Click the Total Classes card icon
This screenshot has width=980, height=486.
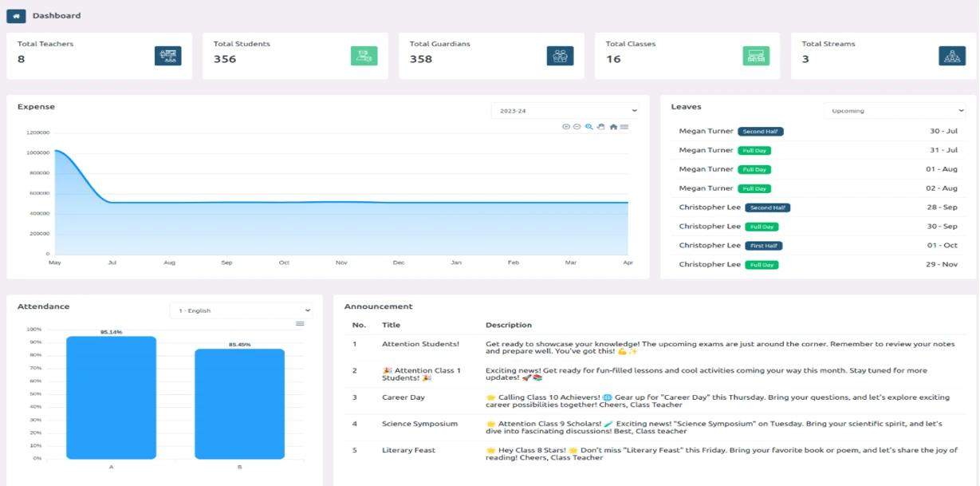click(x=756, y=56)
